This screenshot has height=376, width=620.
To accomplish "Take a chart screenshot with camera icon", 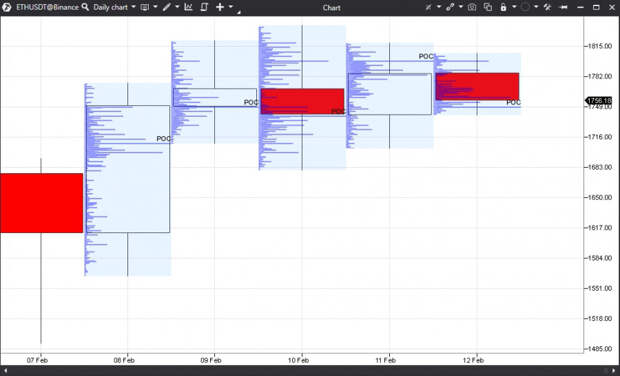I will [472, 7].
